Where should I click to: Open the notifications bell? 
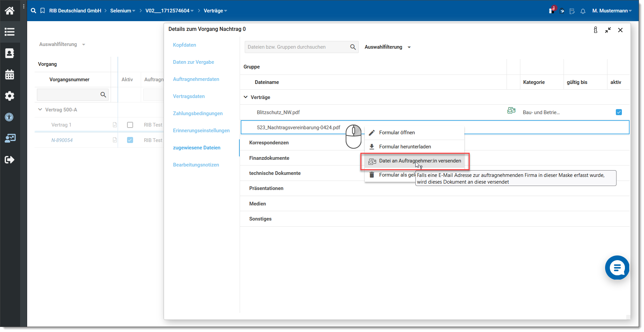[x=583, y=11]
